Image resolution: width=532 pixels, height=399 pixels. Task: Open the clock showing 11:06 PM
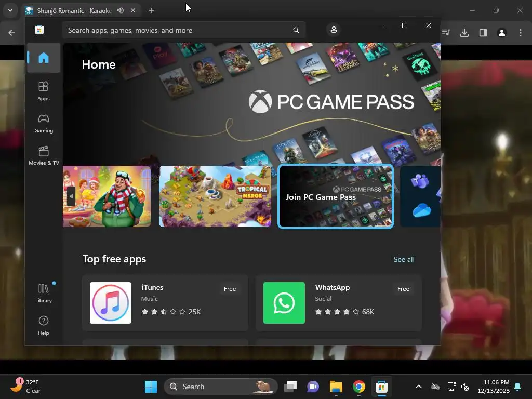[x=494, y=387]
